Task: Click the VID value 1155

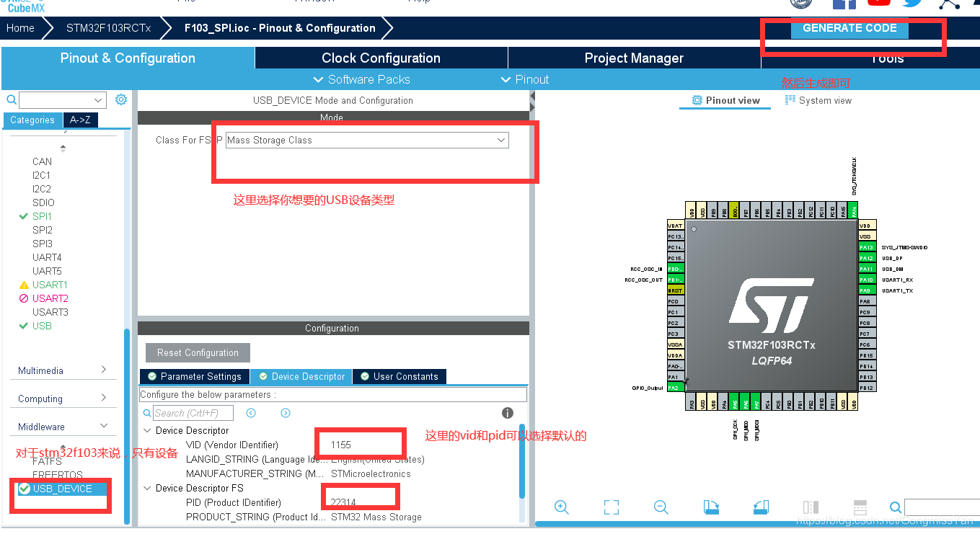Action: tap(341, 445)
